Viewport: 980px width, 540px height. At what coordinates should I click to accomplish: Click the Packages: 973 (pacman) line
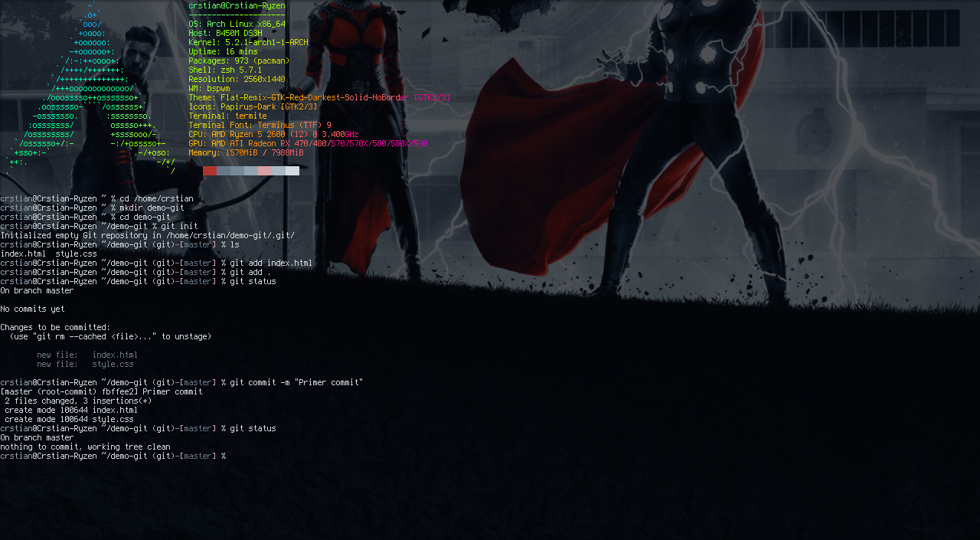coord(239,61)
